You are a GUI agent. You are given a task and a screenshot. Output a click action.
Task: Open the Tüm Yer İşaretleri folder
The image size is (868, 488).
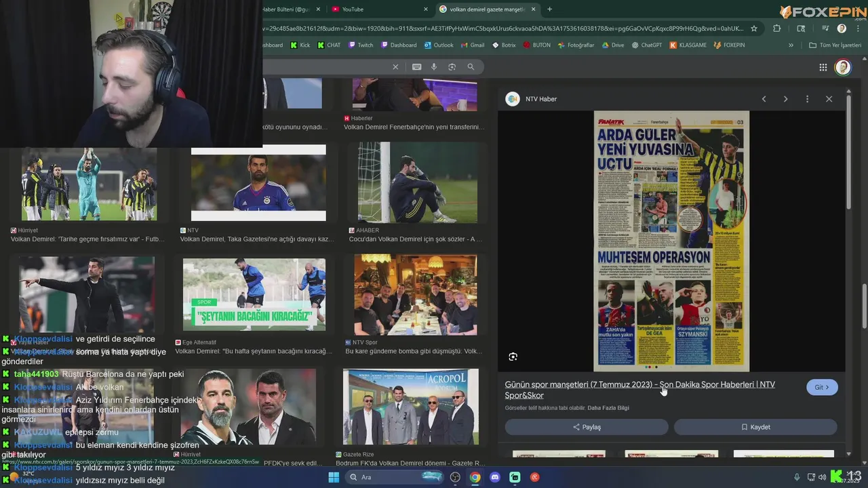[x=835, y=45]
